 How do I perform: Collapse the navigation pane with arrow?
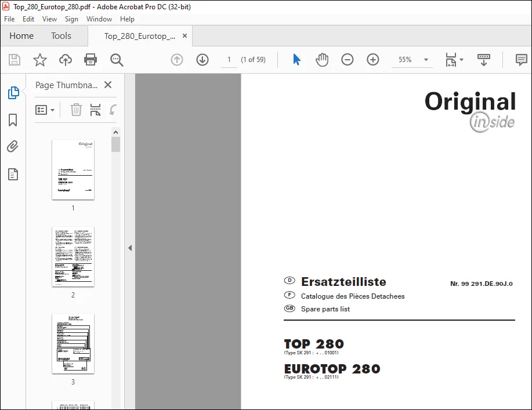[130, 248]
